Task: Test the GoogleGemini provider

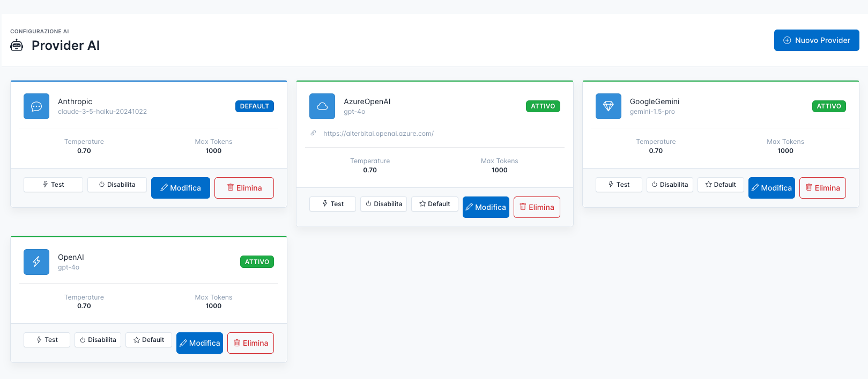Action: [x=619, y=185]
